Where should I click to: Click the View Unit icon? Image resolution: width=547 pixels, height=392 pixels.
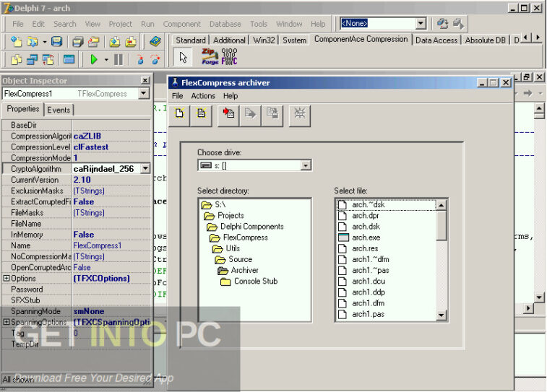tap(16, 60)
